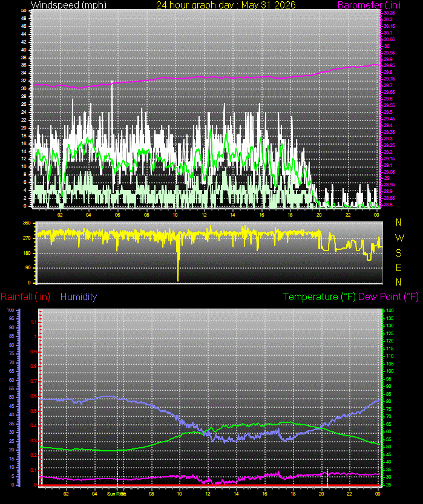Image resolution: width=423 pixels, height=504 pixels.
Task: Click hour "20" under the humidity chart
Action: coord(321,494)
